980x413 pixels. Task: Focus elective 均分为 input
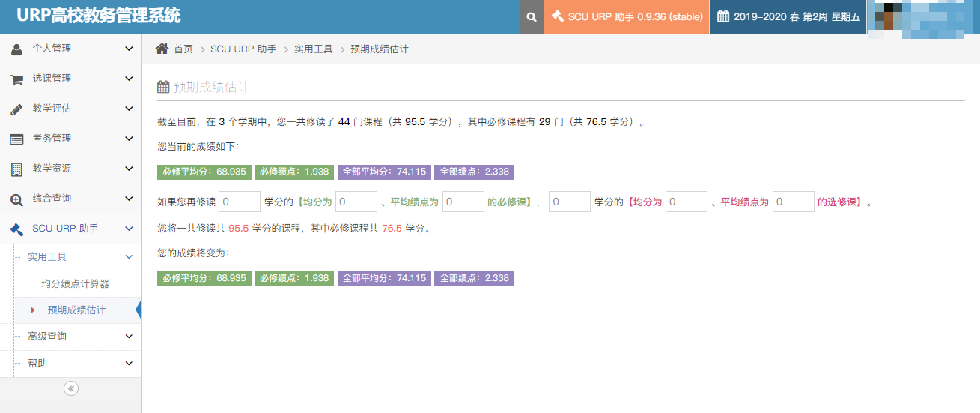(687, 202)
